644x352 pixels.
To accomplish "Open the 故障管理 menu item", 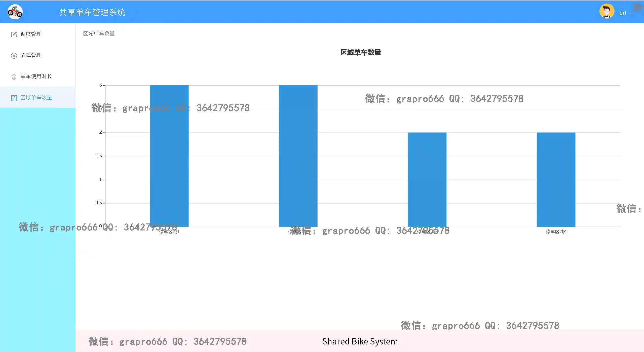I will [x=31, y=55].
